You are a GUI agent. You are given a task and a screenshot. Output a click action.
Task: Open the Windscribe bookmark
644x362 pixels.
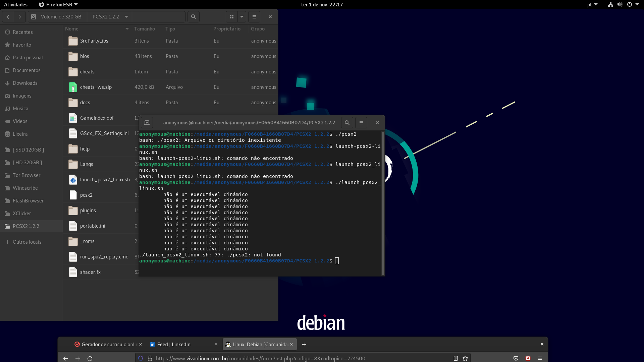pos(32,188)
